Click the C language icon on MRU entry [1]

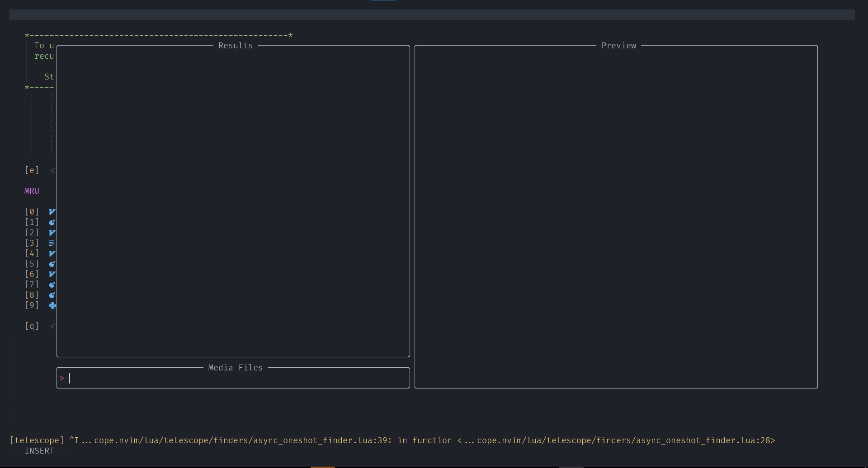(x=52, y=222)
